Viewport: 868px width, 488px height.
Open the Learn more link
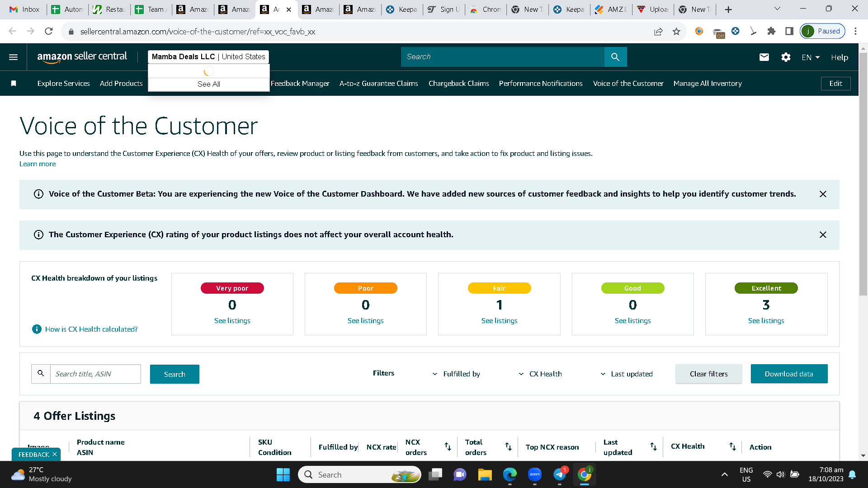pos(38,164)
